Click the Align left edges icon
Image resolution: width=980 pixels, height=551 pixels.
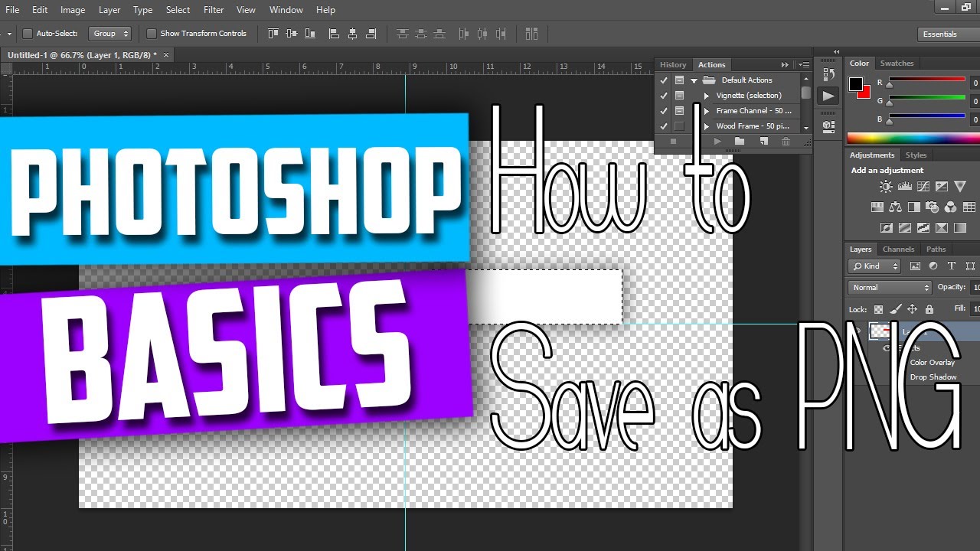tap(334, 34)
